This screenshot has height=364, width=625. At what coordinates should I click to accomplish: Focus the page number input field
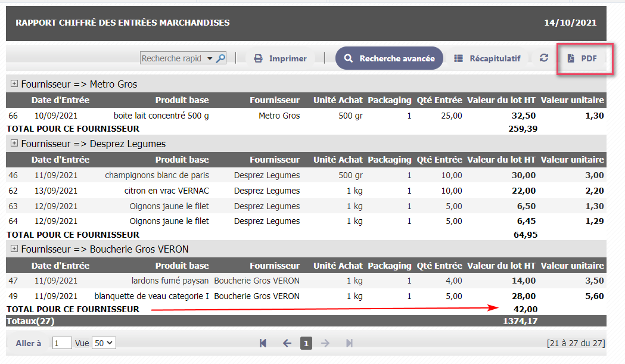(62, 343)
